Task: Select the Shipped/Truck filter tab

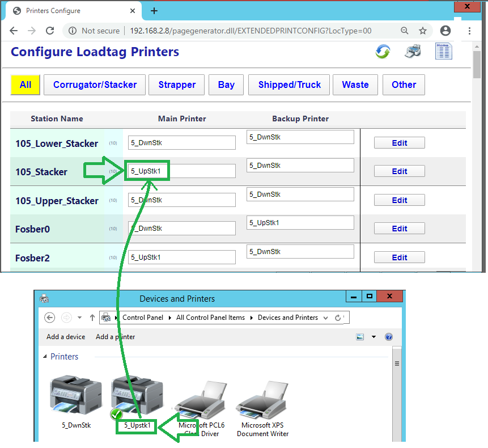Action: click(289, 85)
